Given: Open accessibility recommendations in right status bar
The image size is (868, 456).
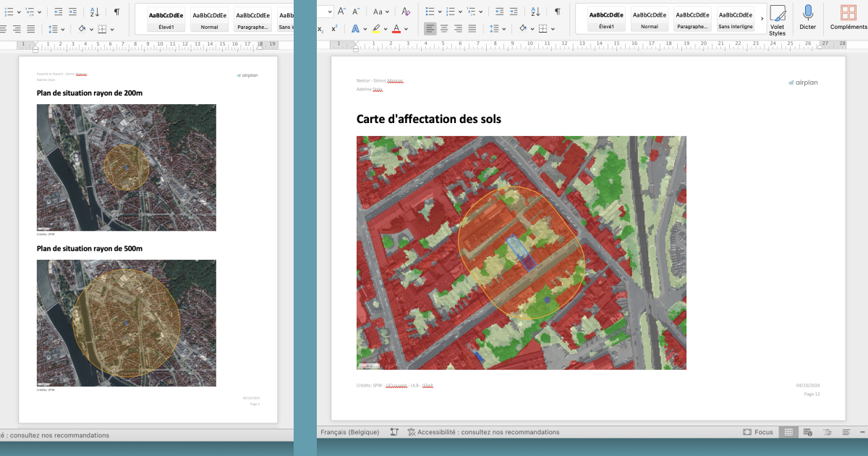Looking at the screenshot, I should click(x=483, y=432).
